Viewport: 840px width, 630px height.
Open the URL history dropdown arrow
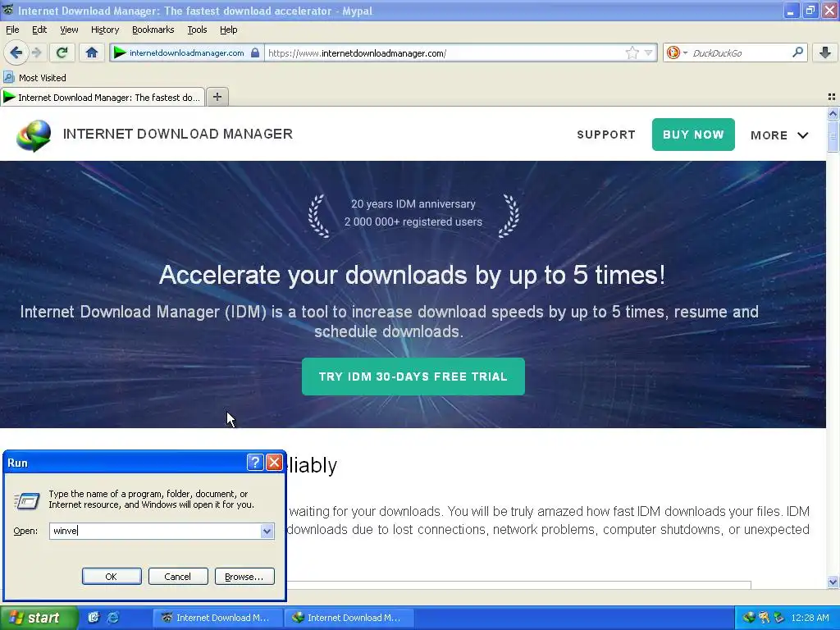649,52
